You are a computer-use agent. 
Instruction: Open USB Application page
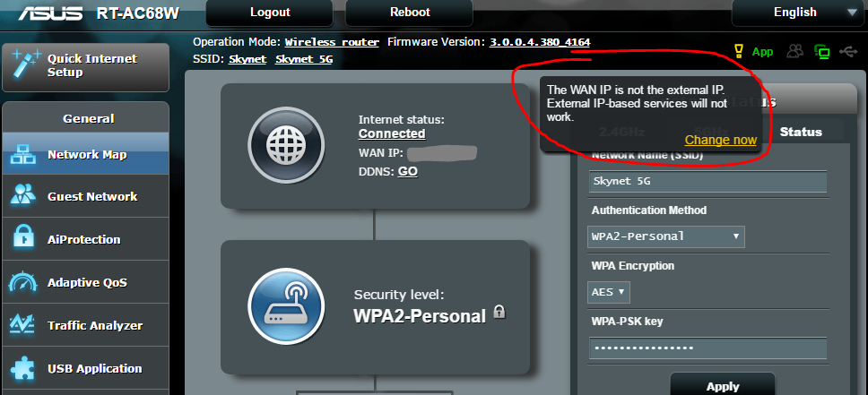tap(86, 369)
